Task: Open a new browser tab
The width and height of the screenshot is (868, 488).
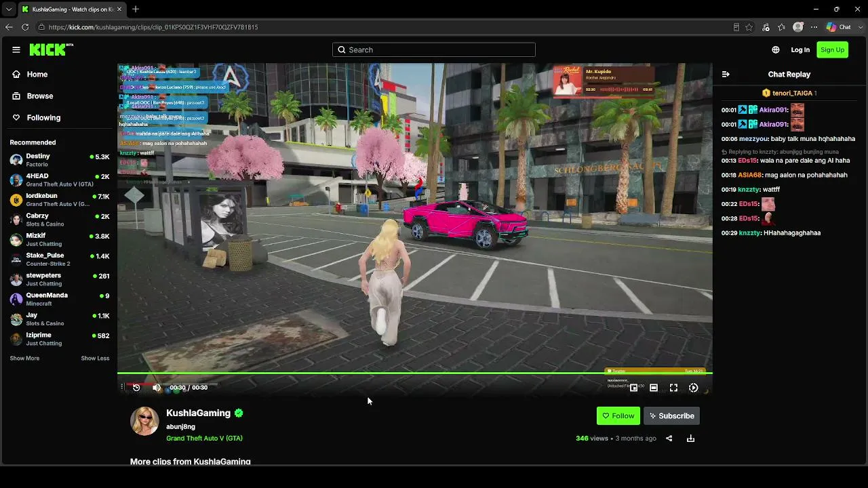Action: [136, 9]
